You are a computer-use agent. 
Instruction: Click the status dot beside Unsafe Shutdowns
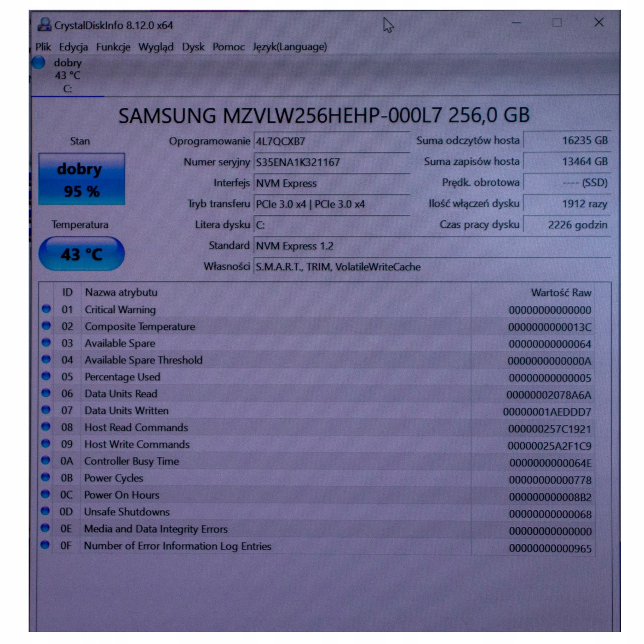[46, 512]
